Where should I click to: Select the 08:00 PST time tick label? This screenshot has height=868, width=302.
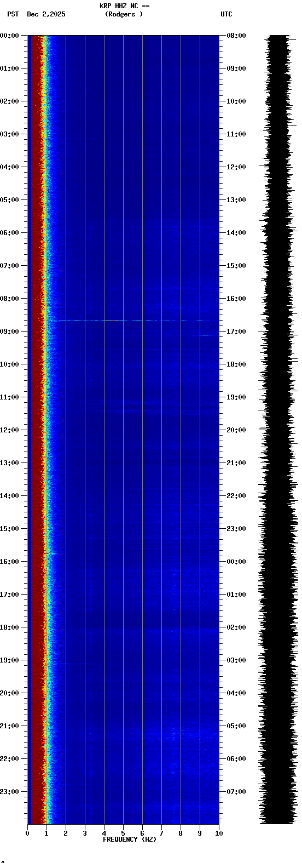coord(9,299)
